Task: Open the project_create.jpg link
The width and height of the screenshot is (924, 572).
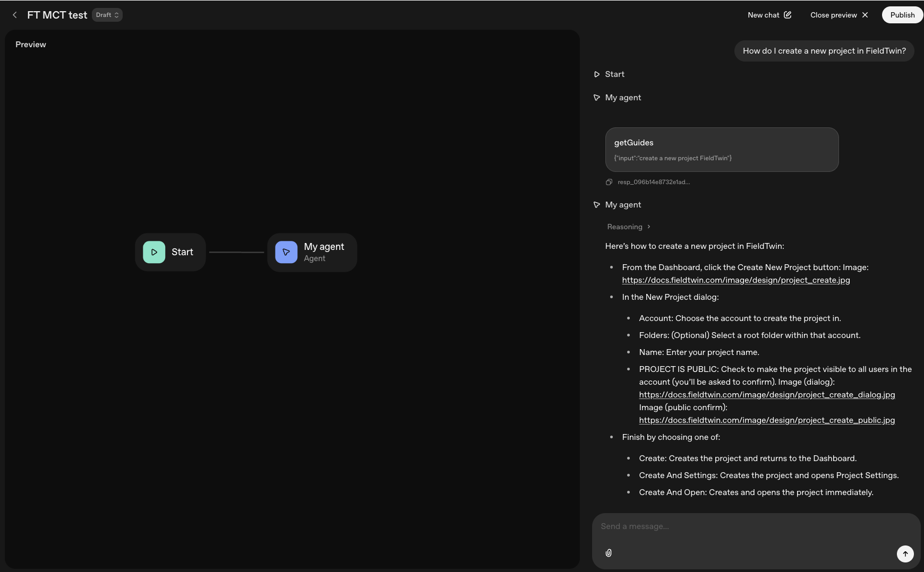Action: coord(735,280)
